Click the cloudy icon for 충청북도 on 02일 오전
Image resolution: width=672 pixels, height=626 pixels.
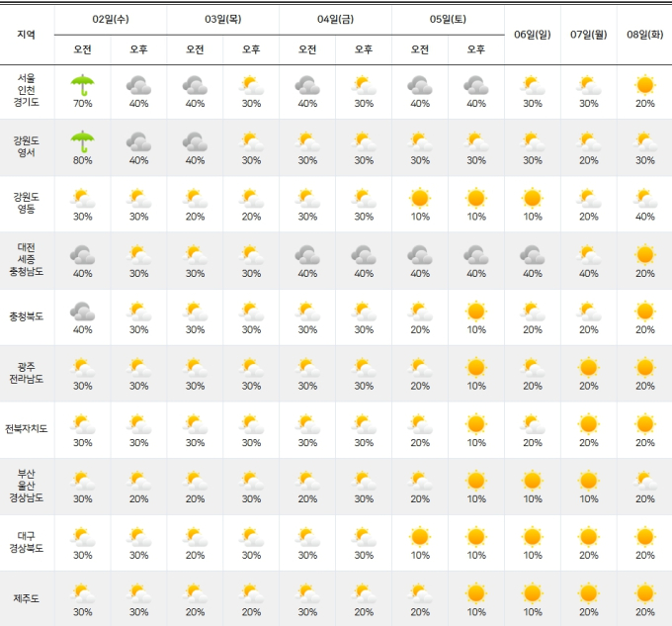[x=82, y=312]
